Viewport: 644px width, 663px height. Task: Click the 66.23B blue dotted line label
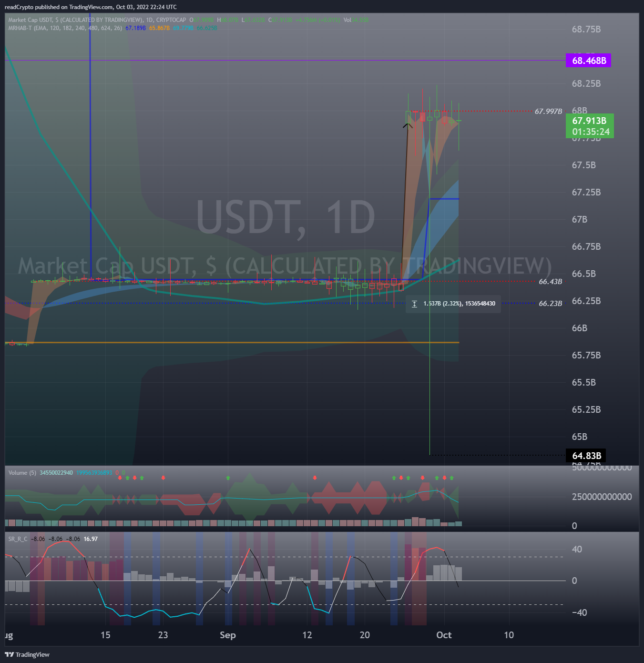pos(550,304)
